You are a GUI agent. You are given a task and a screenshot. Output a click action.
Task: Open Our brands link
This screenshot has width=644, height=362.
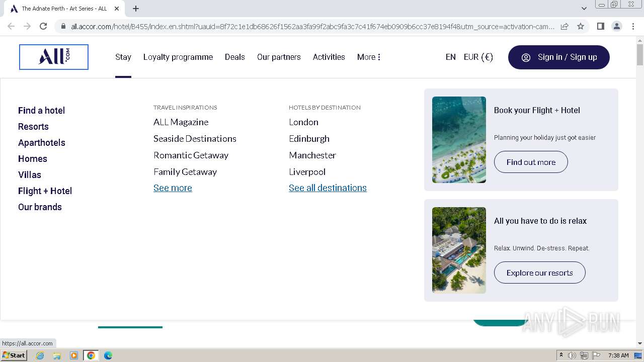[40, 207]
